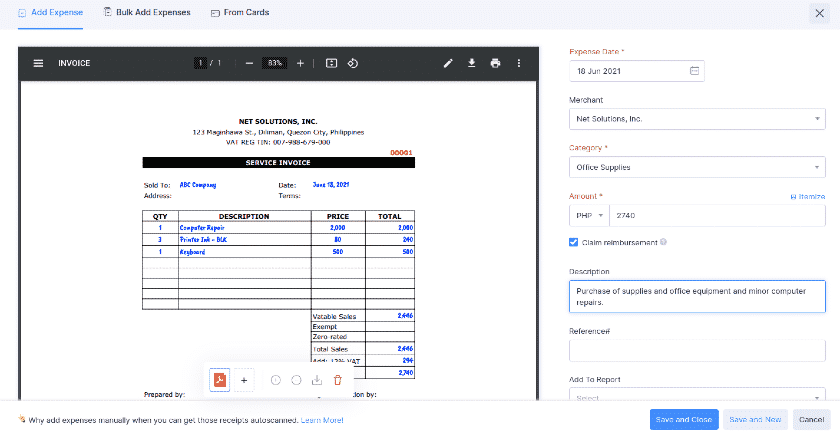Screen dimensions: 840x434
Task: Click the reimbursement help icon
Action: pyautogui.click(x=664, y=242)
